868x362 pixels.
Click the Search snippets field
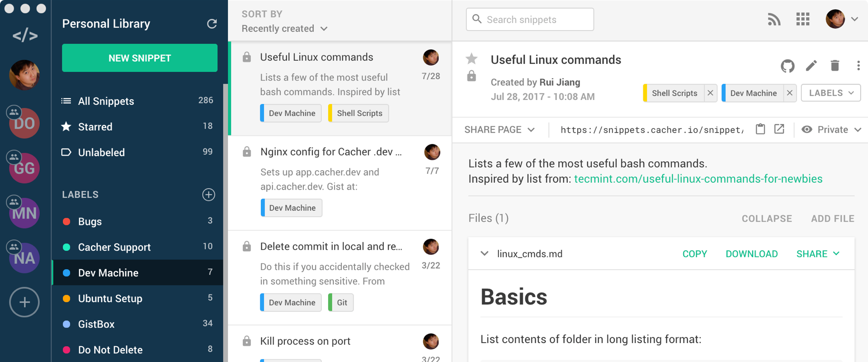530,19
